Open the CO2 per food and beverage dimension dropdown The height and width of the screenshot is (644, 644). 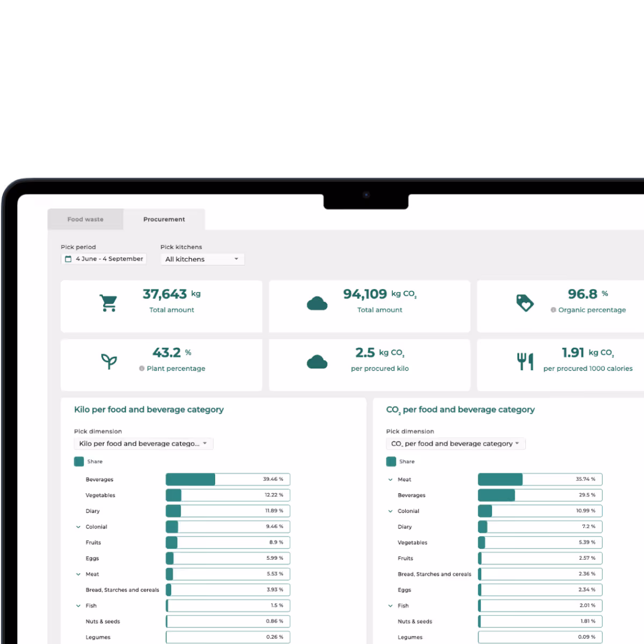pos(456,444)
